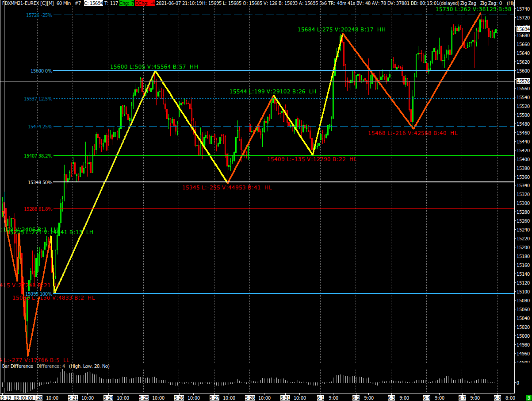The width and height of the screenshot is (532, 401).
Task: Click the 15730 L:262 V:38129 swing label
Action: click(473, 9)
